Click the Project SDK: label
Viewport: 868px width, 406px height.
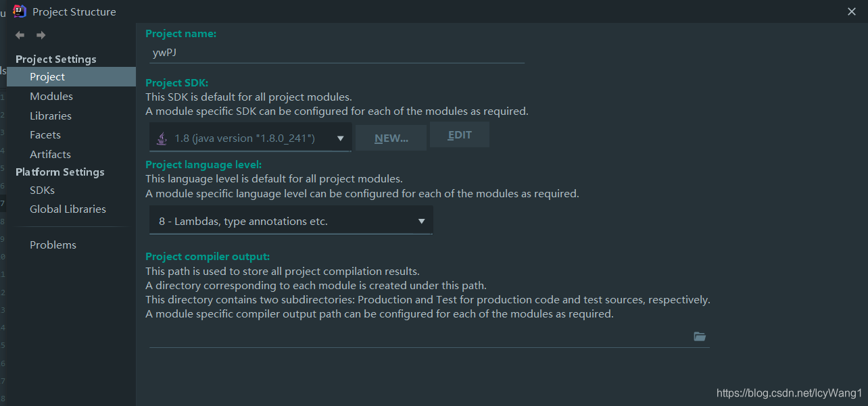tap(177, 83)
